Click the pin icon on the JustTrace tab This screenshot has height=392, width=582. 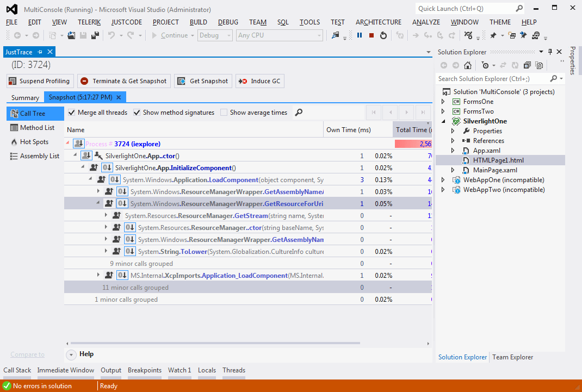tap(40, 52)
